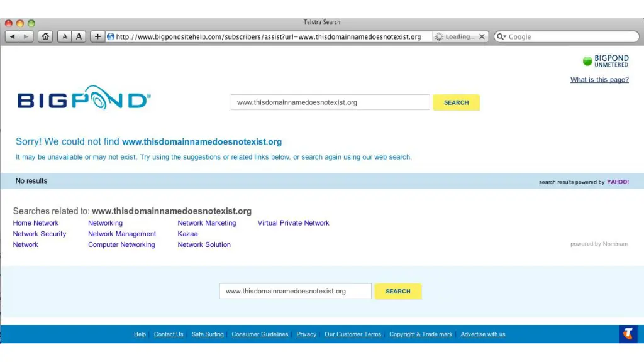The width and height of the screenshot is (644, 362).
Task: Open the Network Management related search
Action: pos(122,234)
